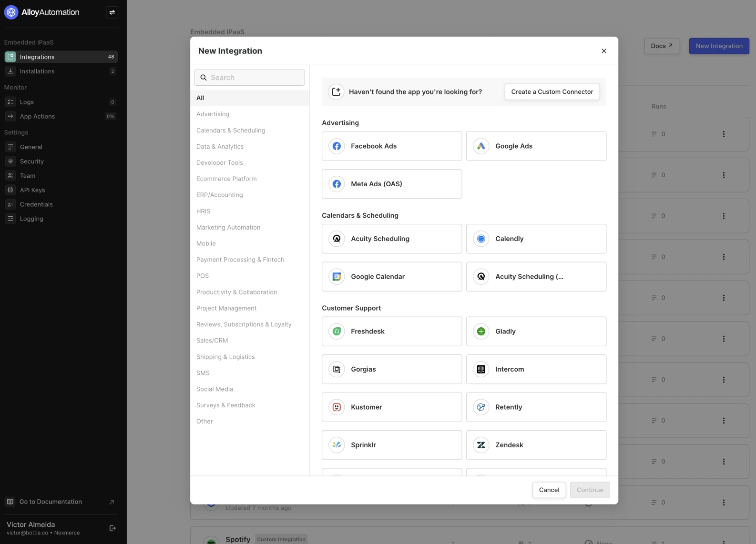Screen dimensions: 756x544
Task: Click the Sprinklr logo icon
Action: pyautogui.click(x=337, y=445)
